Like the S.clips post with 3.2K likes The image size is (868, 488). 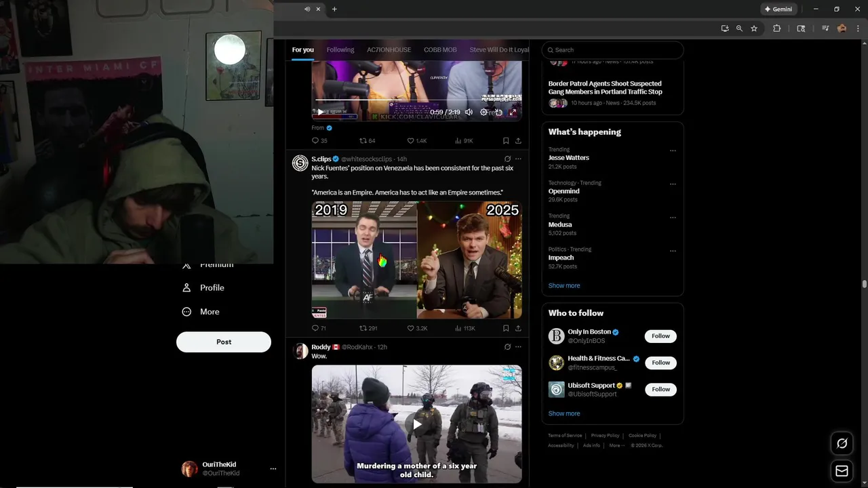416,328
